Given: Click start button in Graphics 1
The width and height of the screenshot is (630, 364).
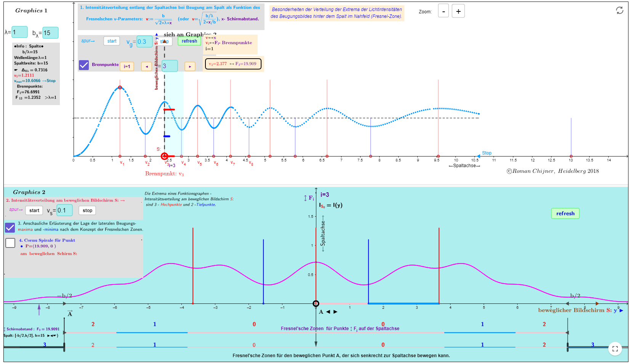Looking at the screenshot, I should [112, 41].
